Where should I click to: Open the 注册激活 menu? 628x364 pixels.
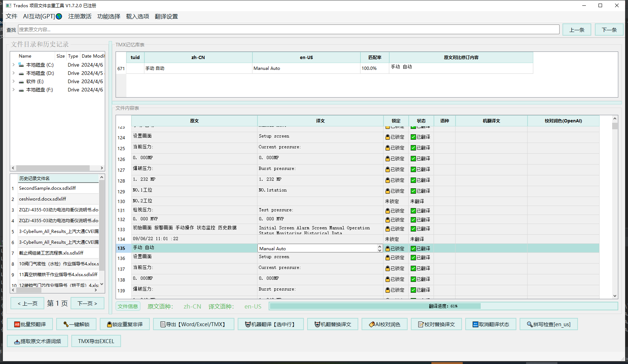80,16
